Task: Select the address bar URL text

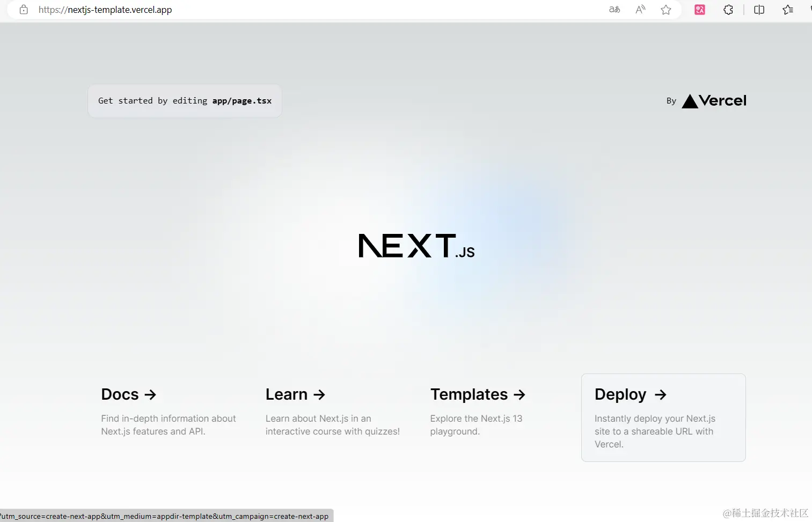Action: tap(105, 10)
